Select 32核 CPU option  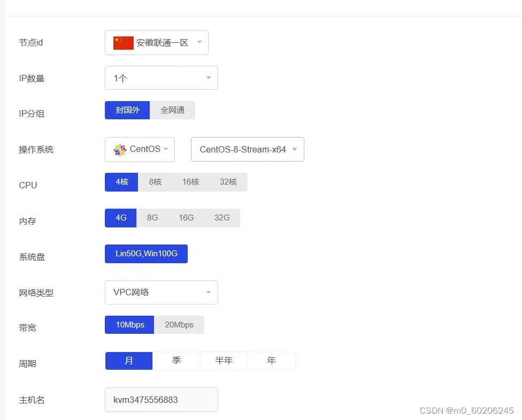click(x=228, y=182)
